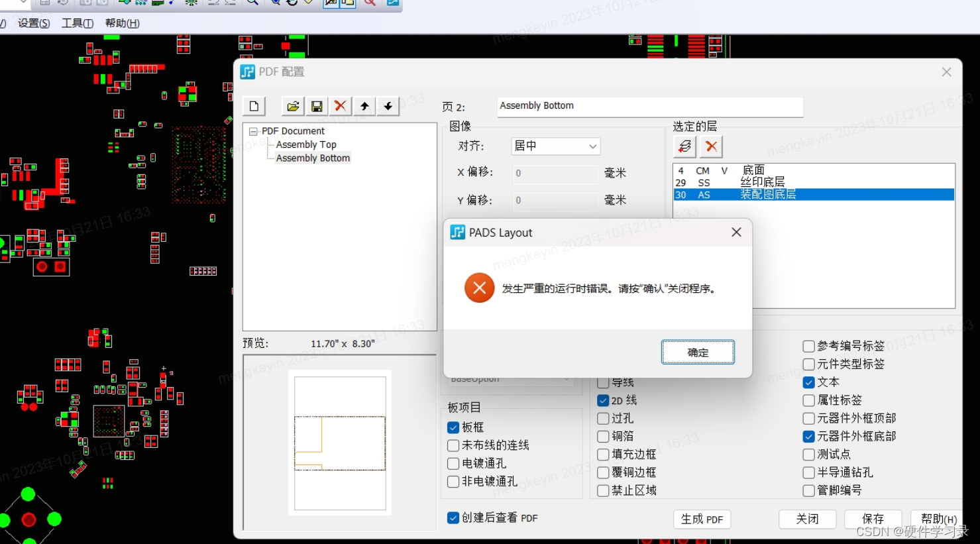The image size is (980, 544).
Task: Enable the 过孔 checkbox
Action: (603, 418)
